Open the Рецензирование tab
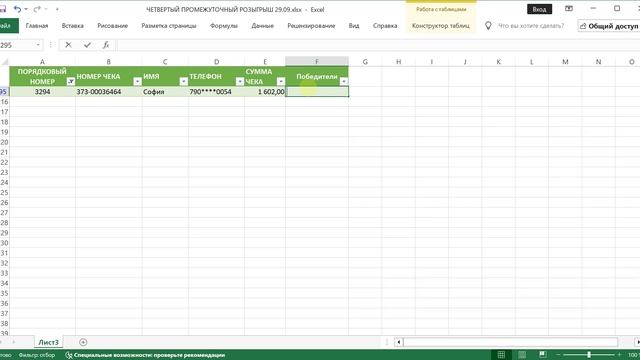 point(311,26)
